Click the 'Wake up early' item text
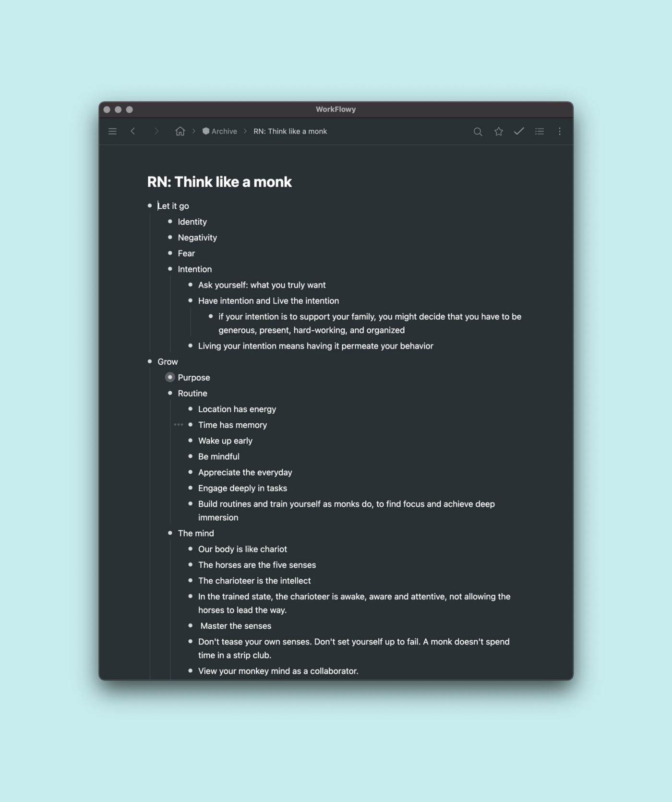The width and height of the screenshot is (672, 802). coord(225,441)
